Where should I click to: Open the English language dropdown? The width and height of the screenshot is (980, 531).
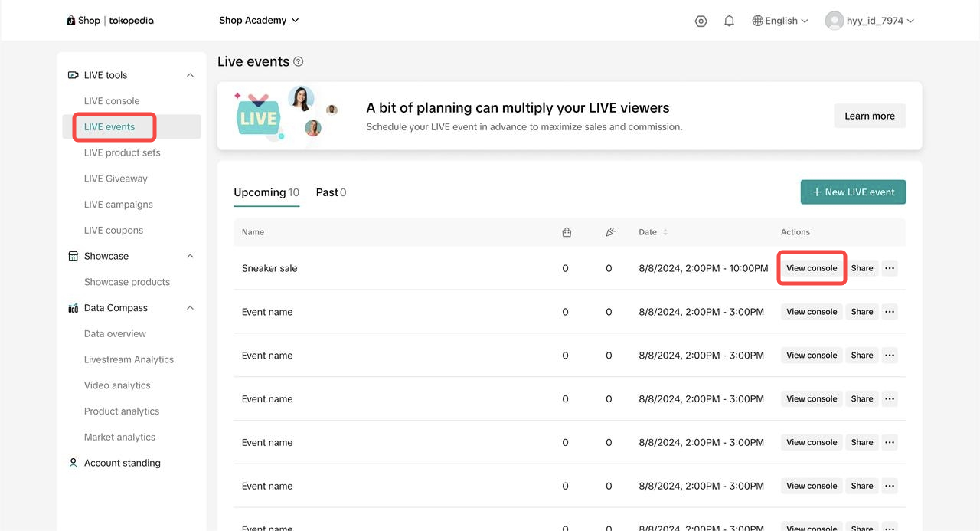[780, 21]
